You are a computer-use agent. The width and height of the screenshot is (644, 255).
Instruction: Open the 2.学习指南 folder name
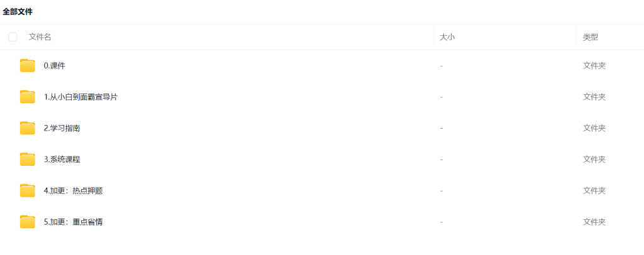[x=62, y=128]
